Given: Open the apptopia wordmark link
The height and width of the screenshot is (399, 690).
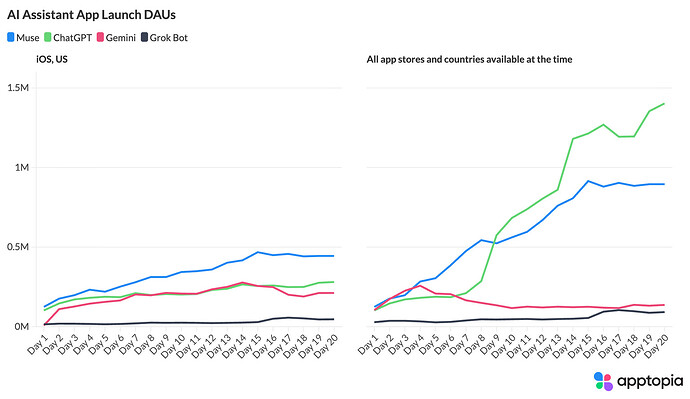Looking at the screenshot, I should 650,381.
